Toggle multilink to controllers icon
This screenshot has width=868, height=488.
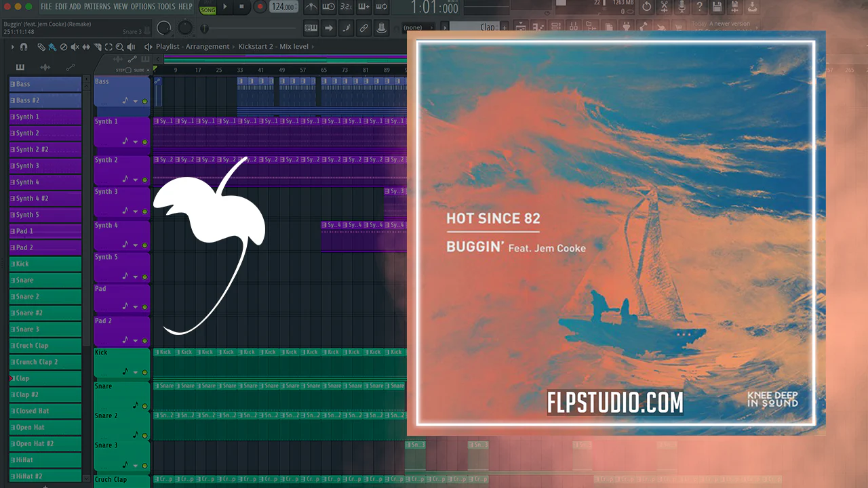381,28
